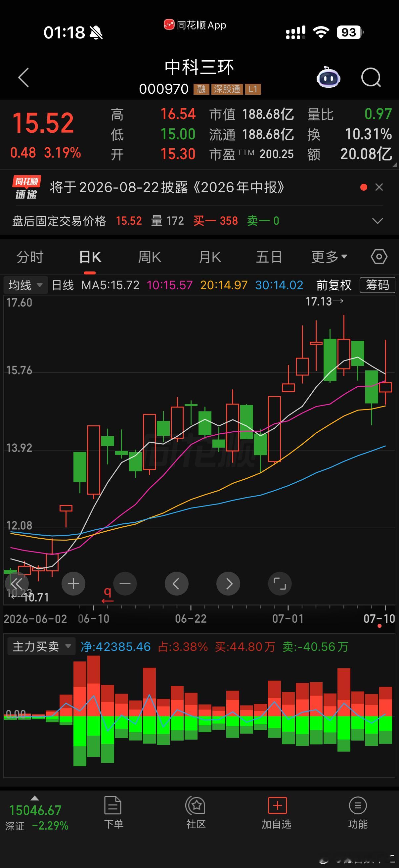Tap the 10.71 low price marker
Screen dimensions: 399x868
30,598
